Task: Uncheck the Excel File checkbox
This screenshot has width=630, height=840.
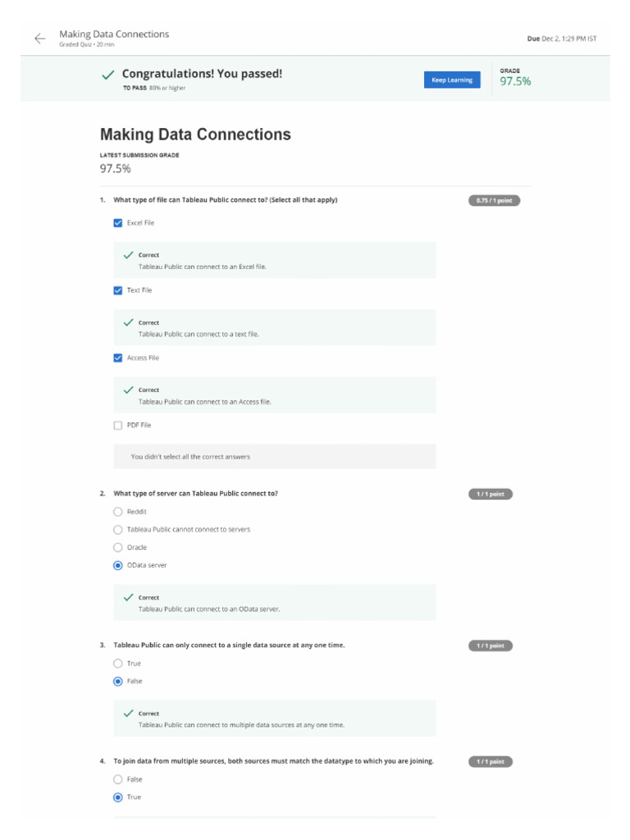Action: 118,223
